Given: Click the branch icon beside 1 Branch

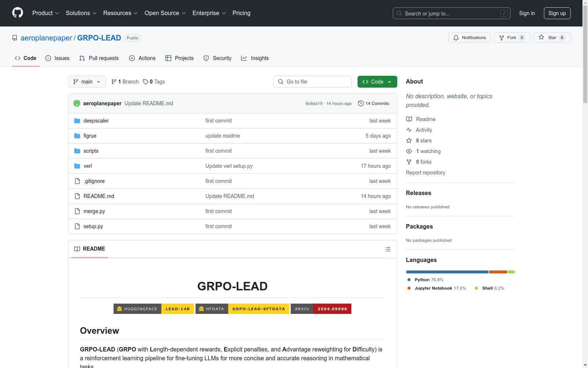Looking at the screenshot, I should click(114, 82).
